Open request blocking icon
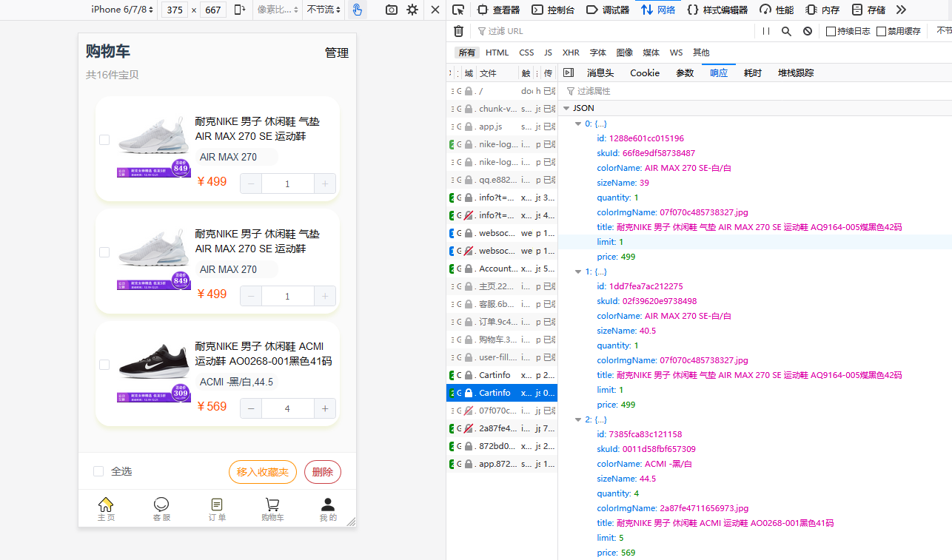952x560 pixels. [808, 31]
